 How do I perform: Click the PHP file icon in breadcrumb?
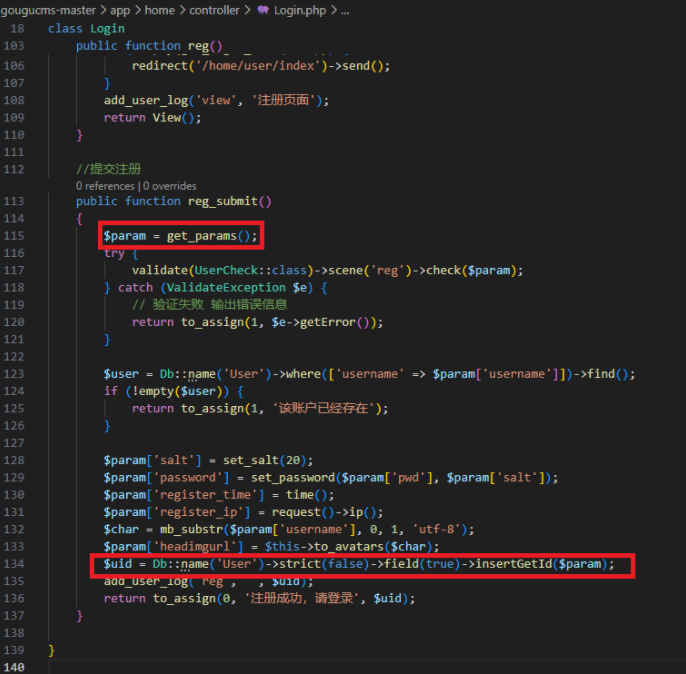(263, 10)
